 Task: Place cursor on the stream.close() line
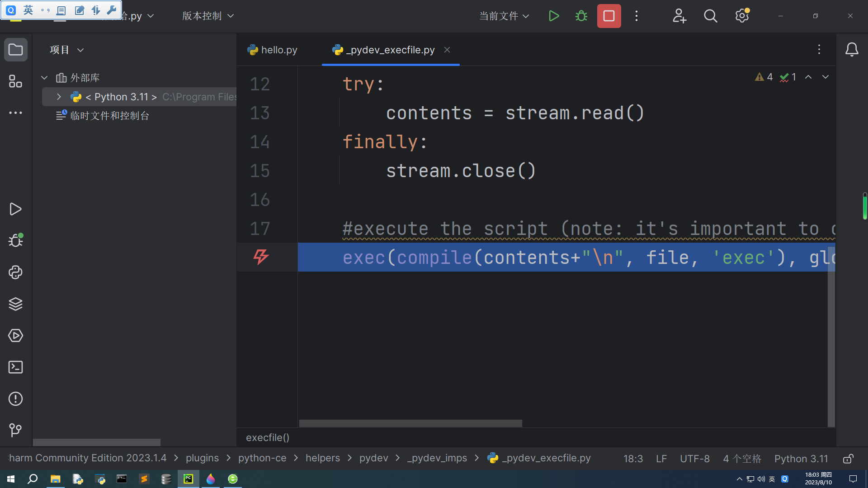click(461, 171)
